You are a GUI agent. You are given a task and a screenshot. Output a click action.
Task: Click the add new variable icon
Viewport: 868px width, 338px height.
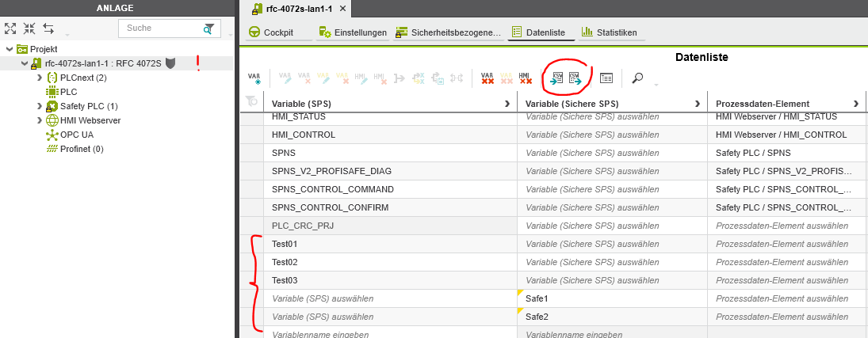pyautogui.click(x=254, y=78)
